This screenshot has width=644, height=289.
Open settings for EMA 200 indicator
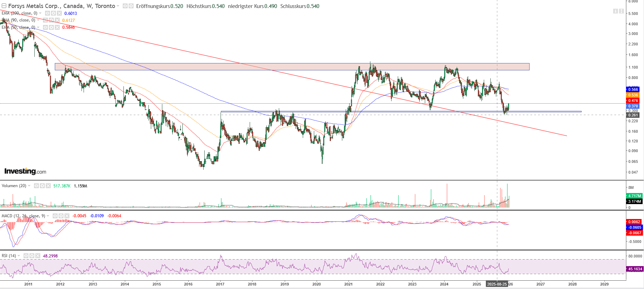point(53,13)
